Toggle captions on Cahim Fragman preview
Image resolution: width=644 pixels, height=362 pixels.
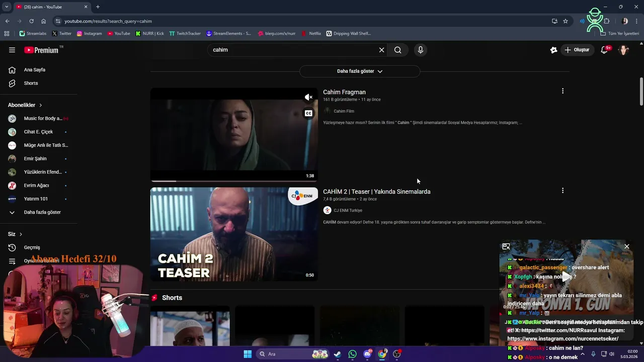tap(308, 113)
